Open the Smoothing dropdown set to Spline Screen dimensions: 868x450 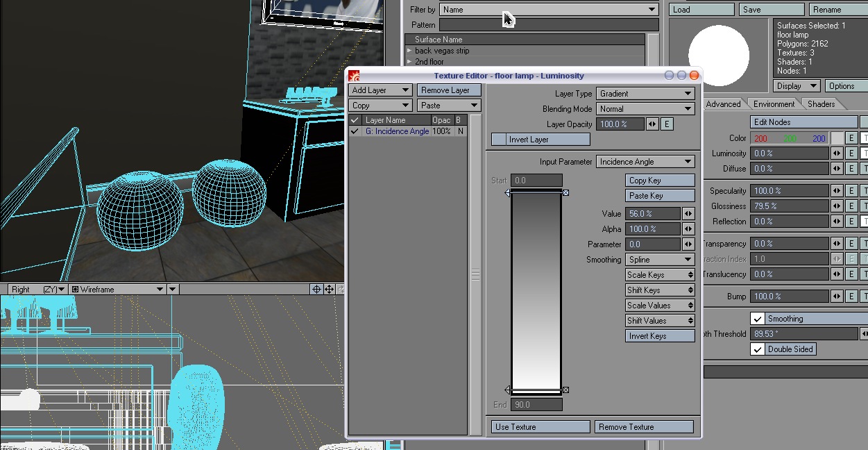point(660,260)
